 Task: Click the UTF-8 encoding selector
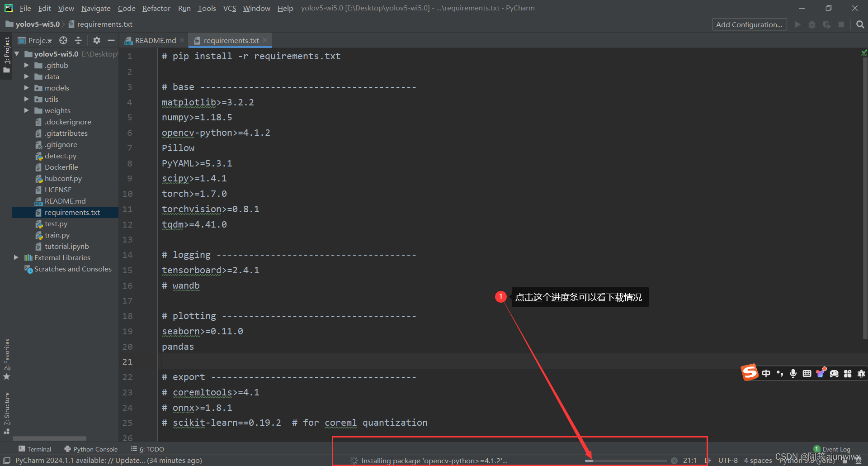point(728,461)
